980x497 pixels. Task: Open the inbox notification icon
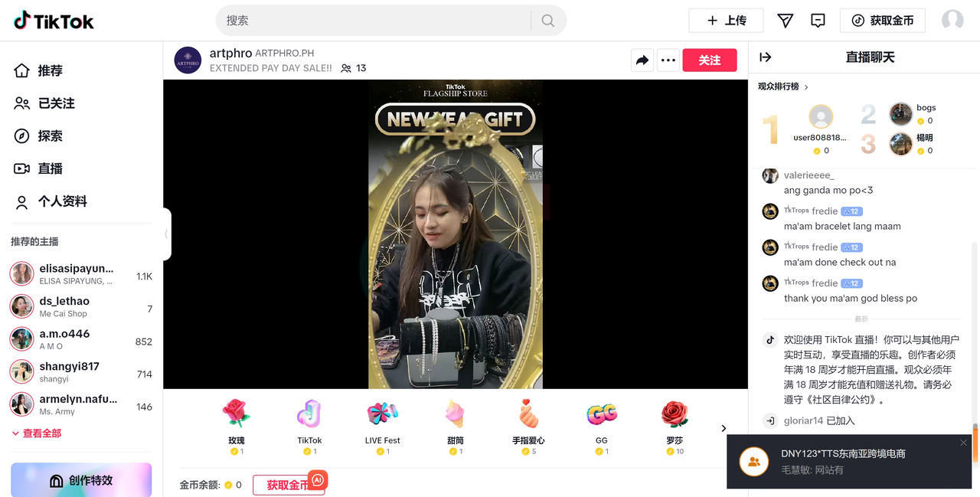tap(818, 21)
